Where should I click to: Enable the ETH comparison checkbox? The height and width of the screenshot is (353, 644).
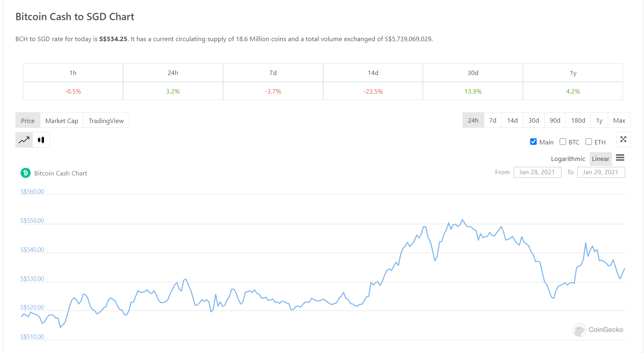click(x=589, y=142)
